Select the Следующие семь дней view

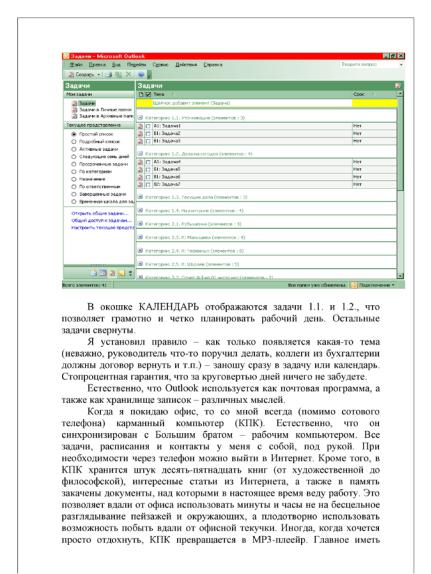click(x=100, y=157)
